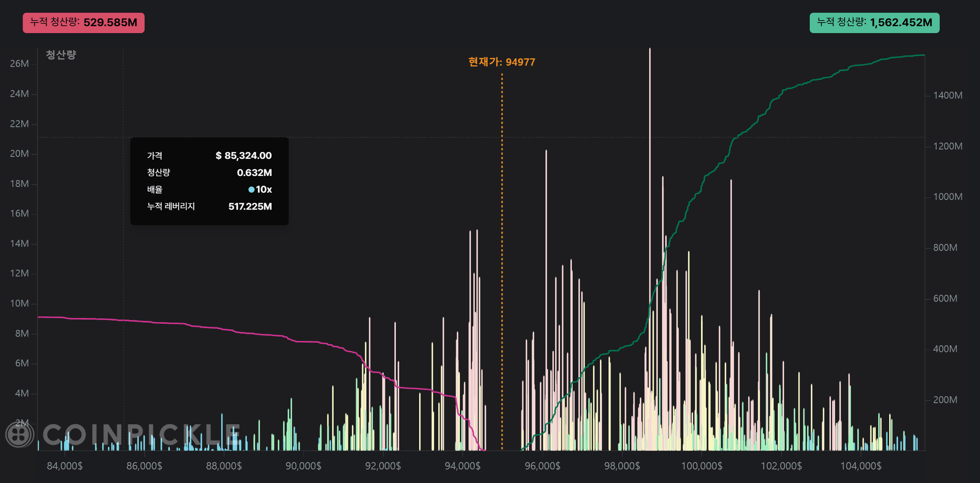Viewport: 980px width, 483px height.
Task: Click the 100,000$ x-axis label
Action: pyautogui.click(x=702, y=466)
